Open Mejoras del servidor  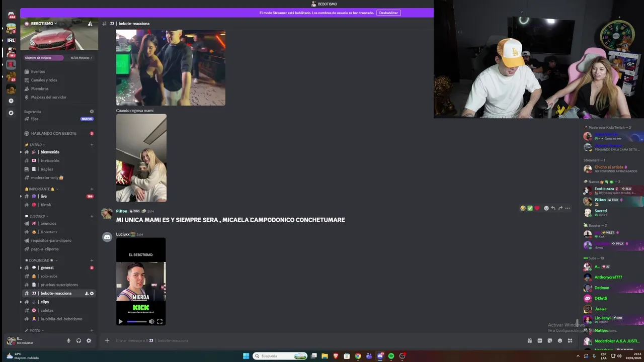click(59, 97)
